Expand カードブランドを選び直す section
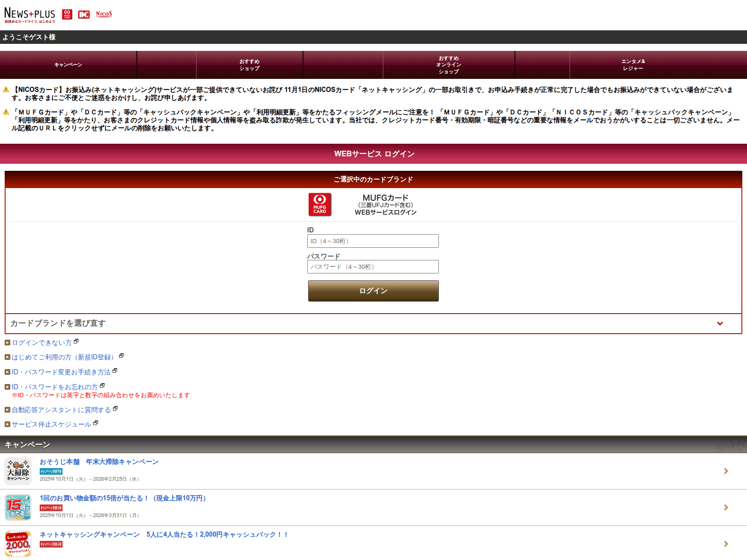The width and height of the screenshot is (747, 560). pos(373,323)
